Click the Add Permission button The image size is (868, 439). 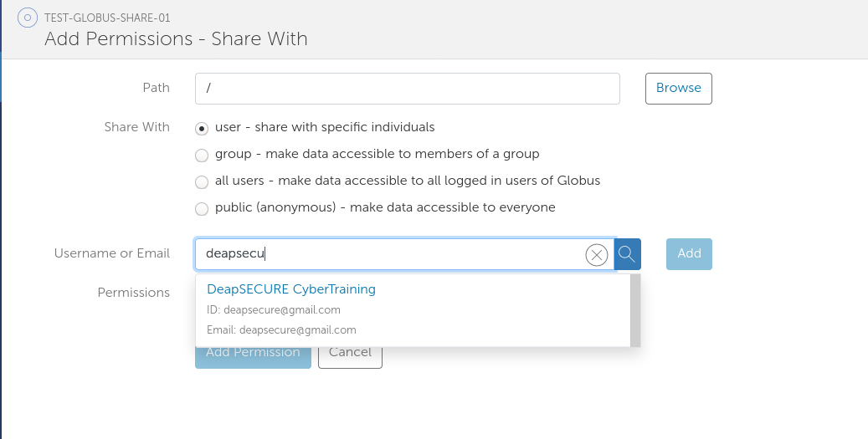[253, 357]
